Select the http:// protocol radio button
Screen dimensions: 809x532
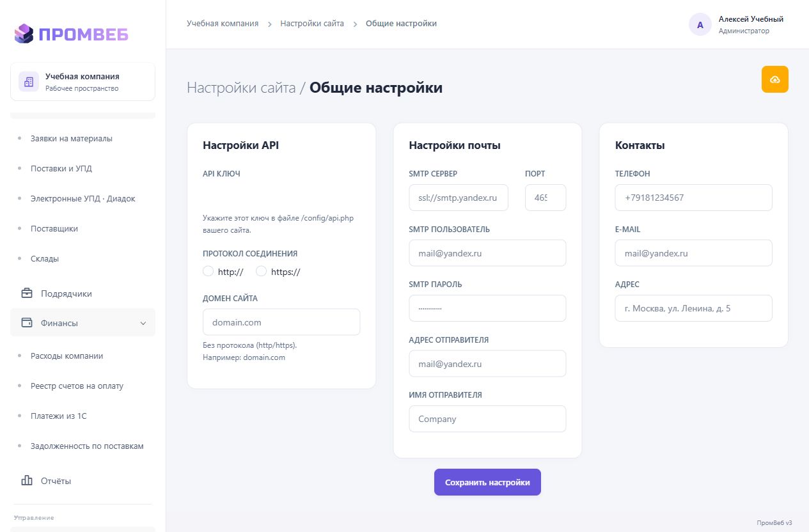tap(208, 271)
